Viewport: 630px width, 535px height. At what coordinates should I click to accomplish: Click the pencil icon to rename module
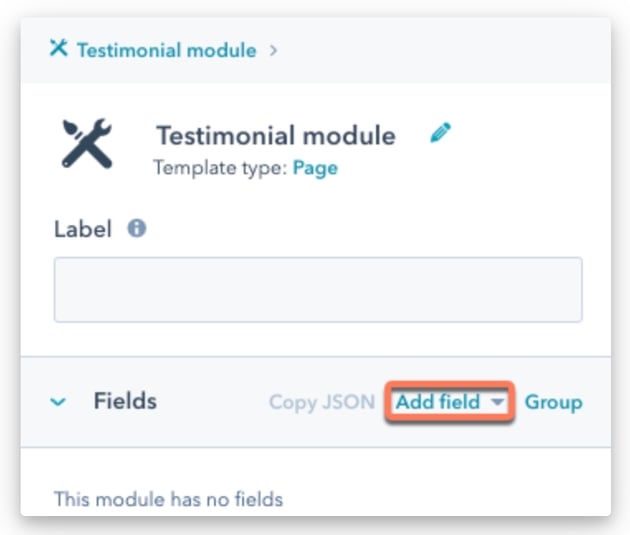440,133
